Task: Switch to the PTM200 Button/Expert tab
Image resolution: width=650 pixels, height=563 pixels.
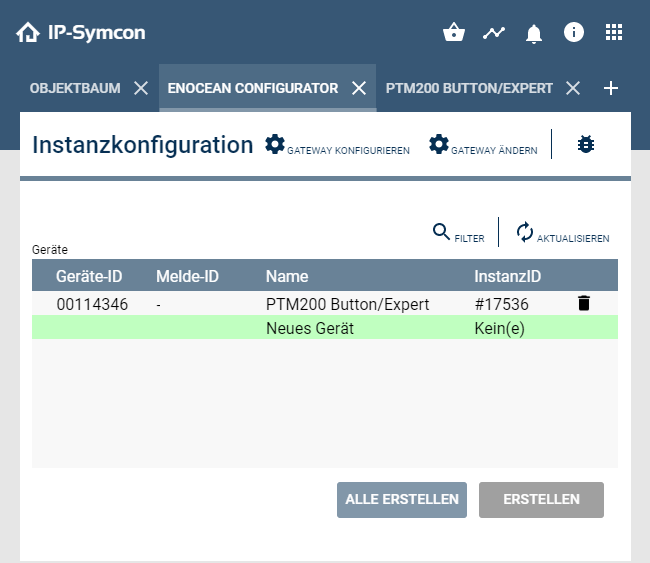Action: click(469, 88)
